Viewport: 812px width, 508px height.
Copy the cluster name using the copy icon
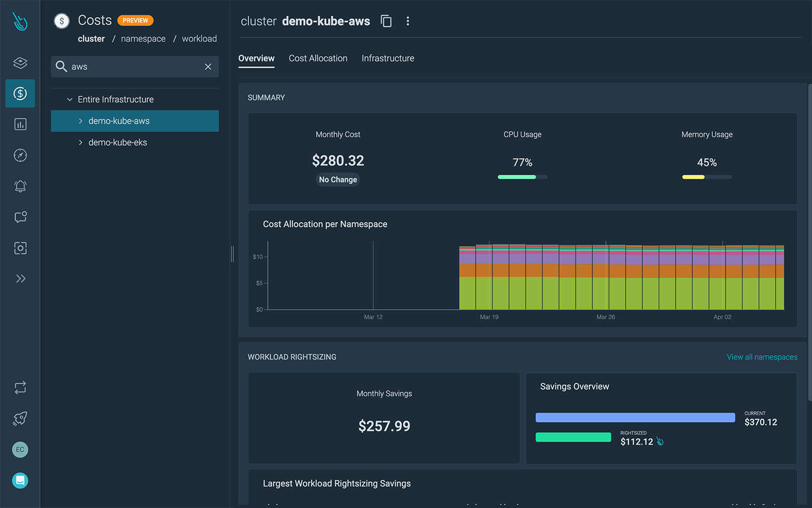pos(386,20)
